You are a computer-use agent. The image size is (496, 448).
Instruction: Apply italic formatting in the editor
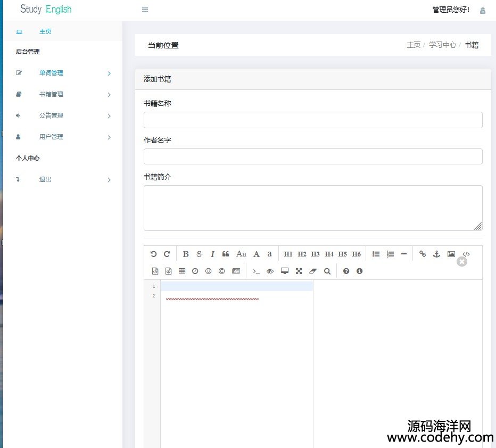(212, 254)
